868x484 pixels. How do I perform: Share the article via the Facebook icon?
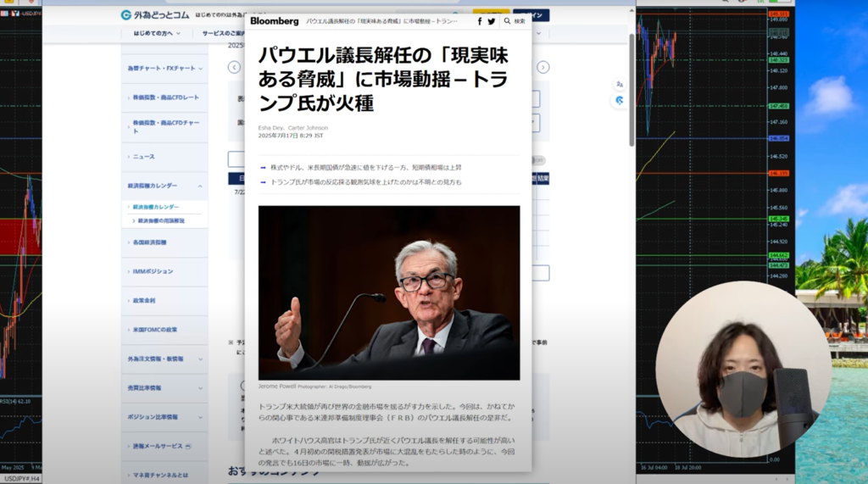tap(480, 21)
